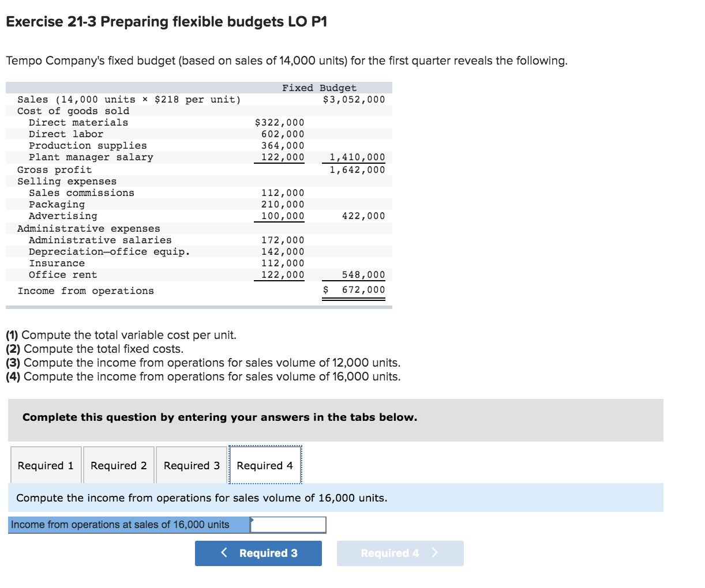This screenshot has height=588, width=705.
Task: Click the left chevron on Required 3 button
Action: coord(224,553)
